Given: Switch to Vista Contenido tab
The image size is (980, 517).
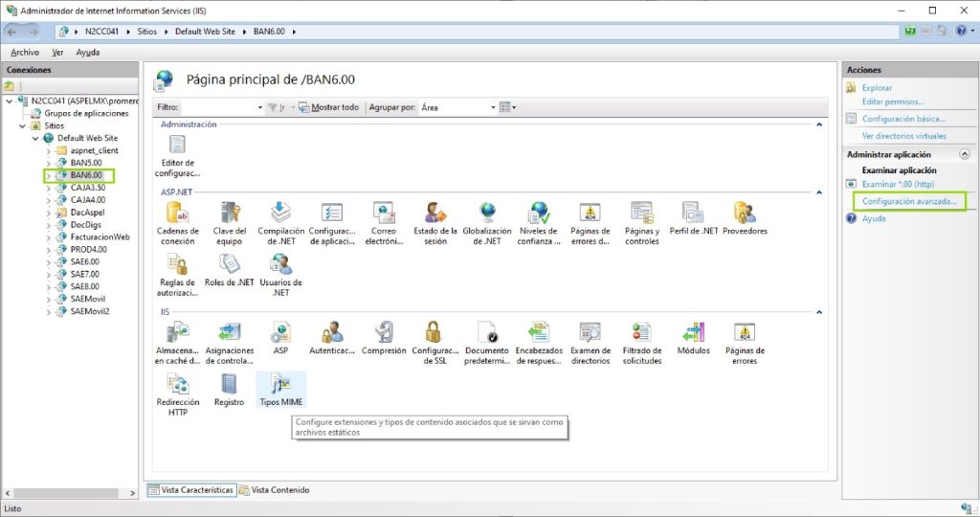Looking at the screenshot, I should 275,490.
